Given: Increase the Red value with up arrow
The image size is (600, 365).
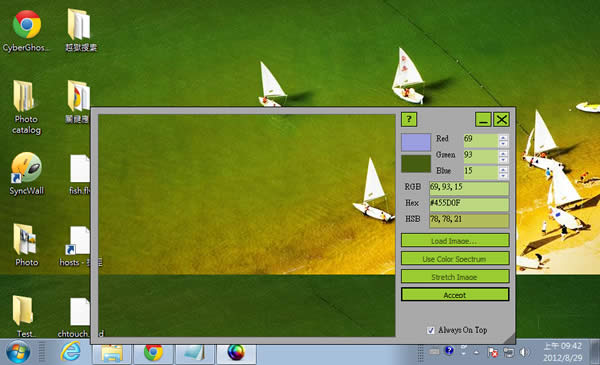Looking at the screenshot, I should [x=504, y=138].
